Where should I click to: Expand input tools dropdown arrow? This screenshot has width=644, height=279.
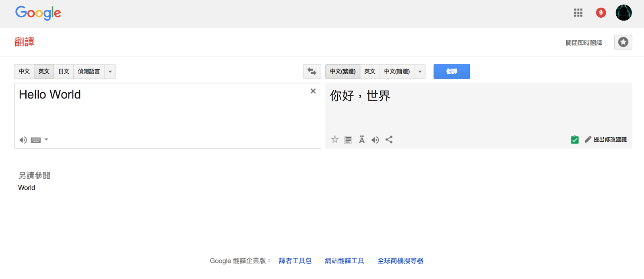(46, 140)
